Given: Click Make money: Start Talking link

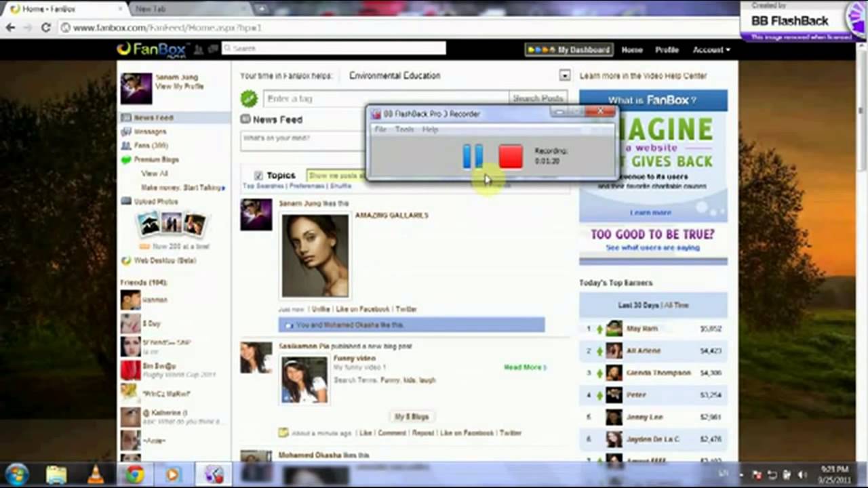Looking at the screenshot, I should pyautogui.click(x=182, y=188).
